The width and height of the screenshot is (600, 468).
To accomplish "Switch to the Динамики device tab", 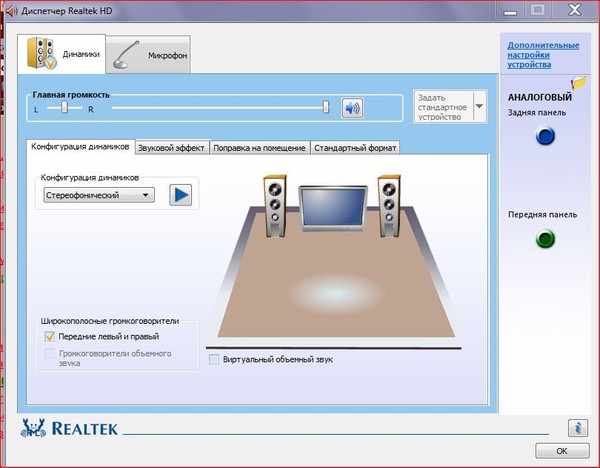I will tap(62, 54).
